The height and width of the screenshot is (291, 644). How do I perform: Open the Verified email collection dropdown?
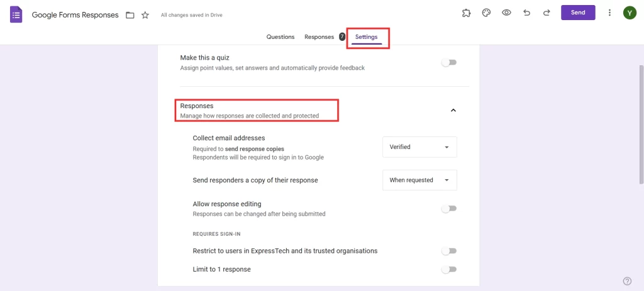419,147
